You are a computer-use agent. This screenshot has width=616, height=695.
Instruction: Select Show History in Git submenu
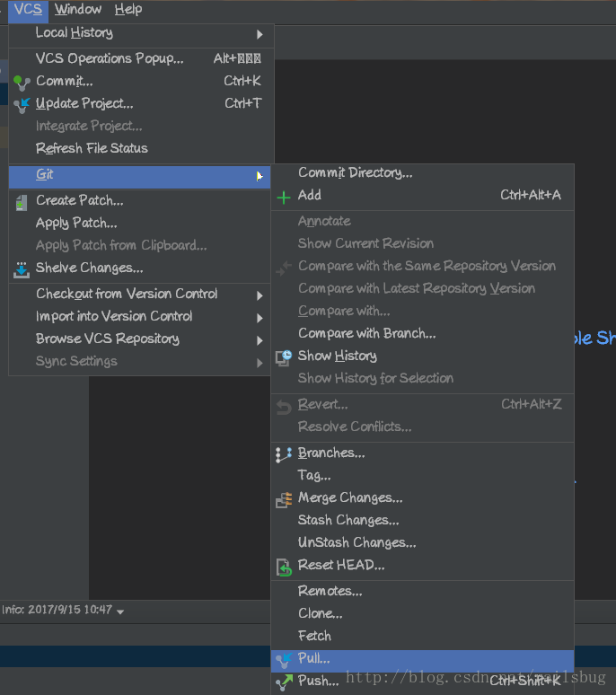click(x=423, y=356)
